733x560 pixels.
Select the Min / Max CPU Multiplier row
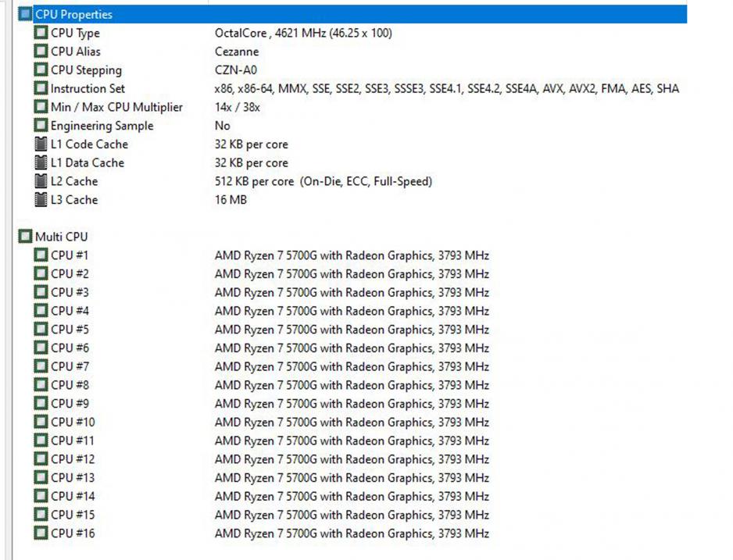coord(116,107)
